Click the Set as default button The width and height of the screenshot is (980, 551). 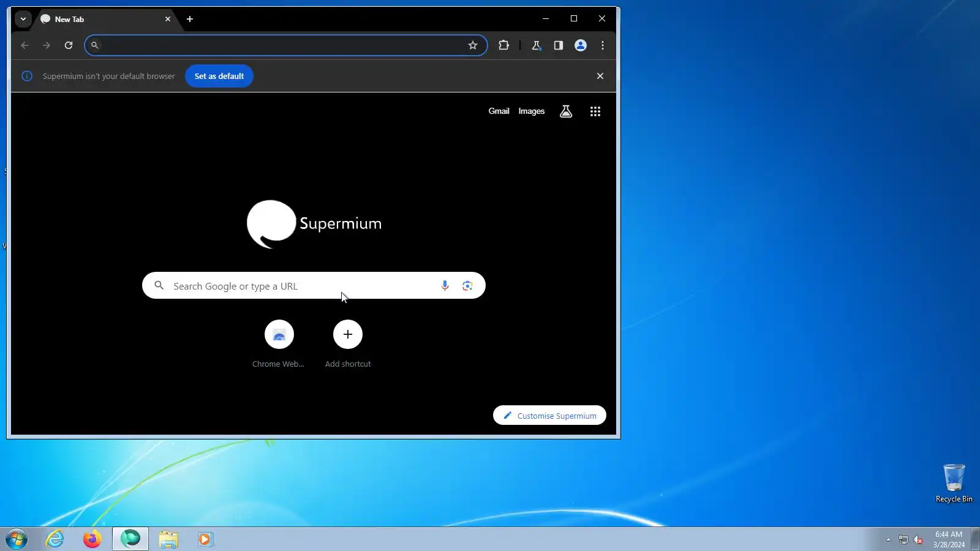(x=219, y=76)
